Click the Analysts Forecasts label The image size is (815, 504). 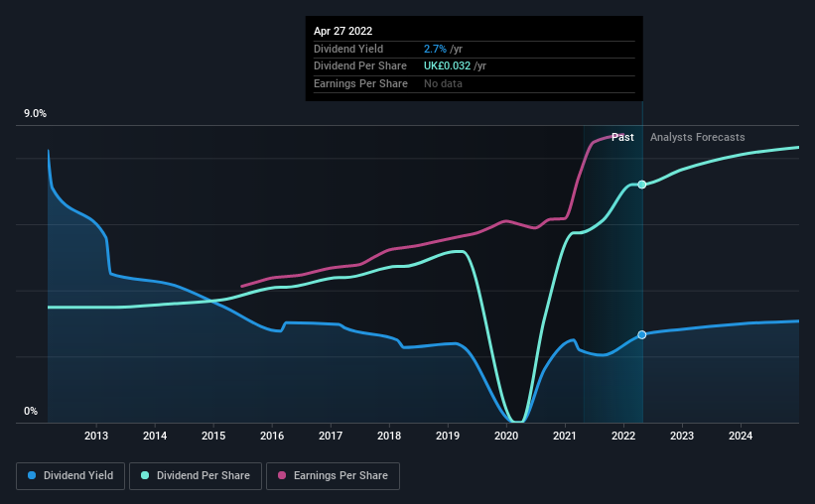click(697, 137)
